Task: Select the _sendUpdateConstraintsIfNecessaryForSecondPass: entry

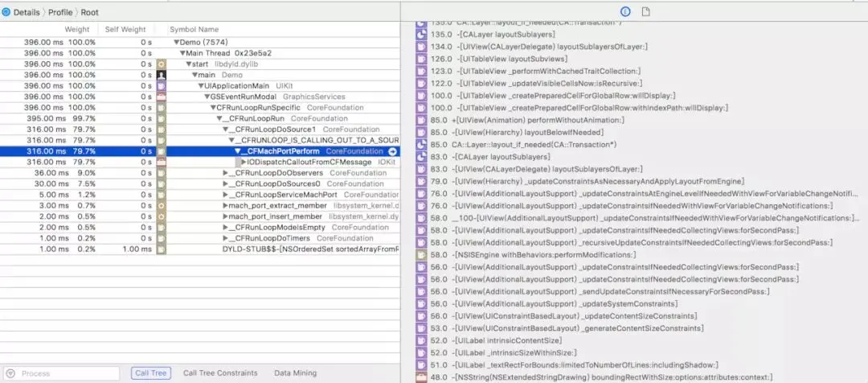Action: coord(600,291)
